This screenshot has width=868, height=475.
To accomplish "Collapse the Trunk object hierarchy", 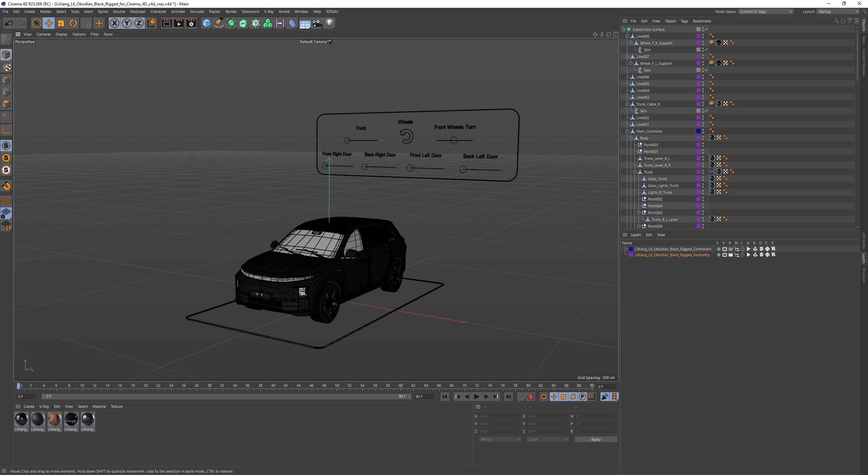I will pos(635,172).
